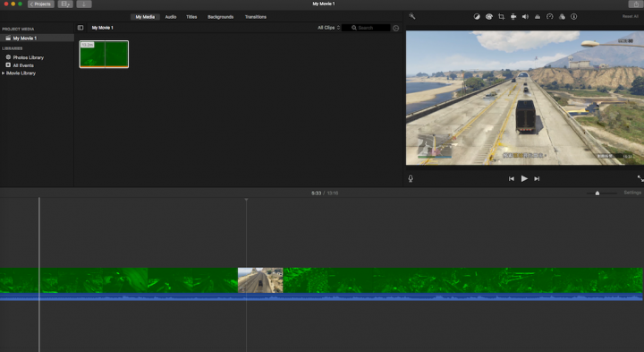Play the video in viewer
This screenshot has width=644, height=352.
click(x=524, y=178)
